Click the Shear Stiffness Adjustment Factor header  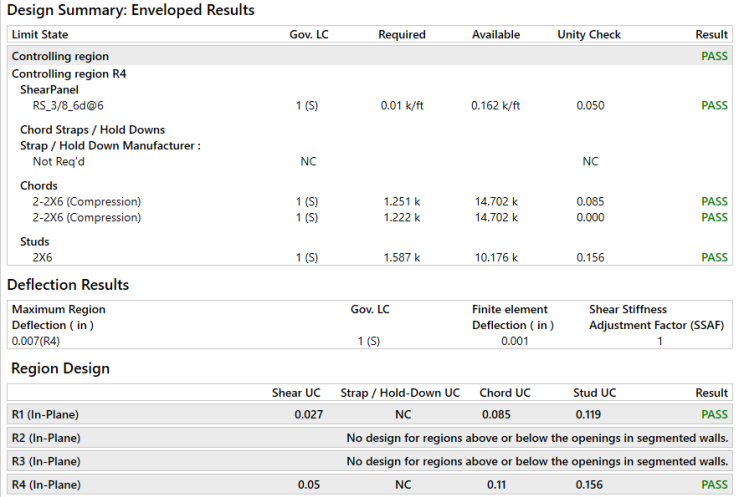(656, 317)
